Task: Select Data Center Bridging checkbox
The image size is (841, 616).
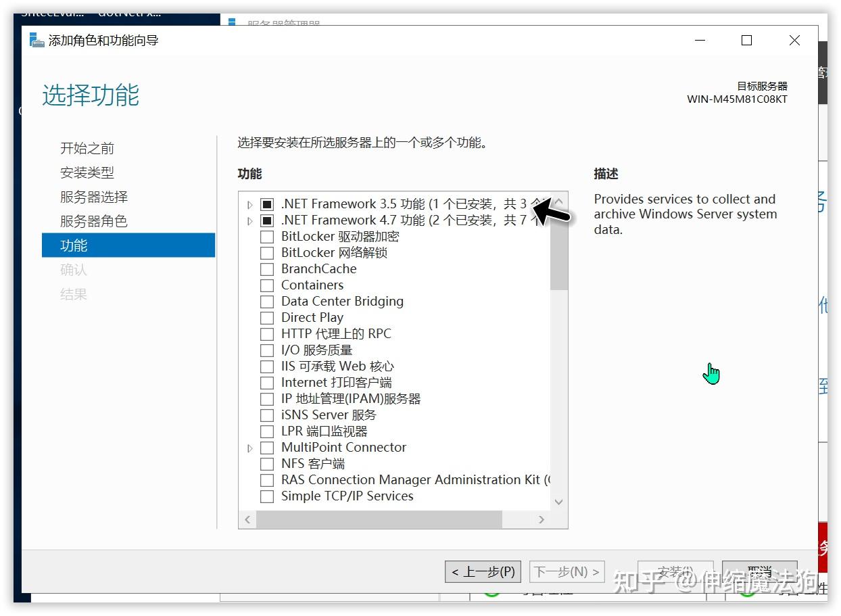Action: tap(267, 301)
